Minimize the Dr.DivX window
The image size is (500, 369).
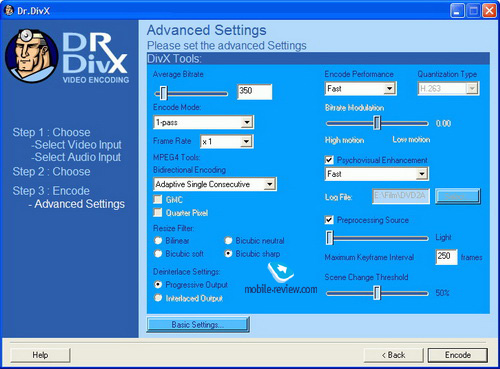tap(457, 11)
